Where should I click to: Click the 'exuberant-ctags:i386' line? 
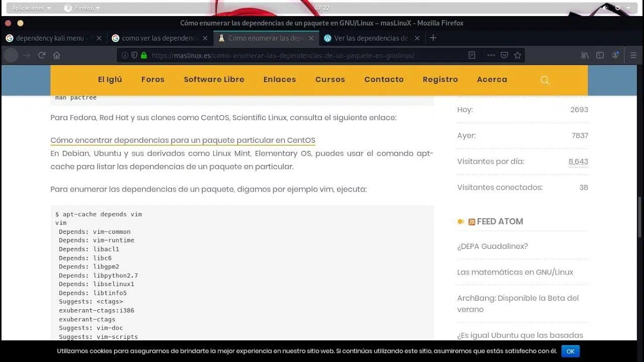click(97, 311)
